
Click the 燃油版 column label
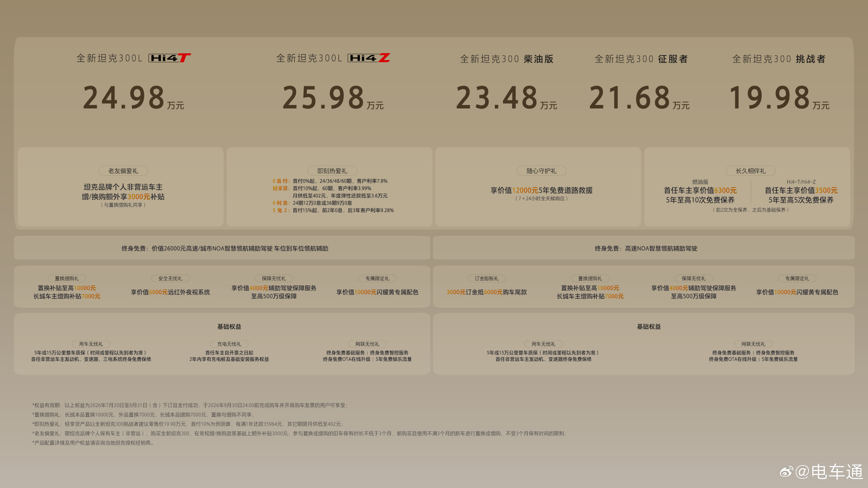point(700,182)
